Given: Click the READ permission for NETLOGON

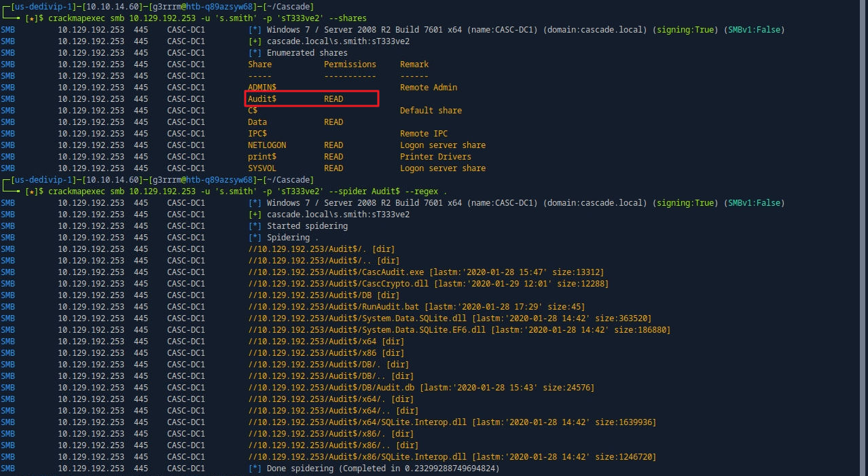Looking at the screenshot, I should click(x=333, y=145).
